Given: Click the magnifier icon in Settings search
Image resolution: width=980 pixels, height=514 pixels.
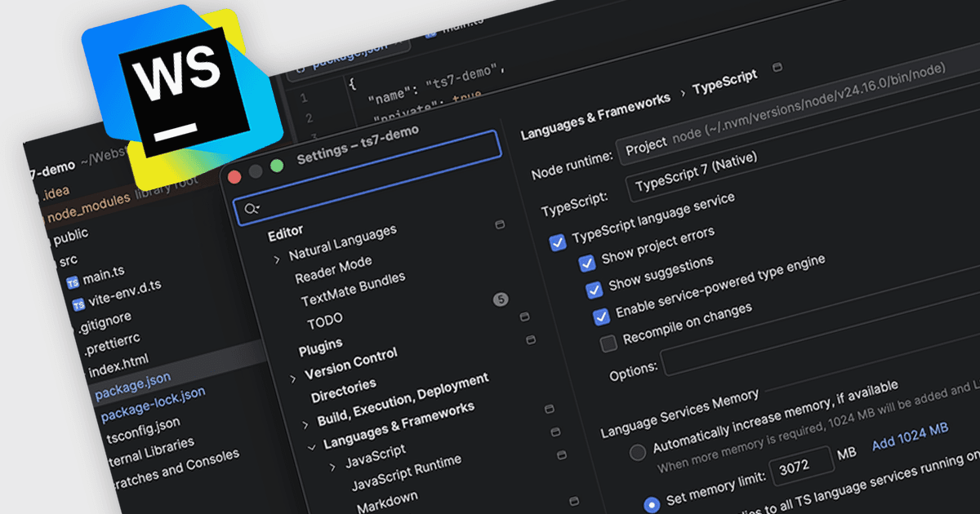Looking at the screenshot, I should [x=252, y=209].
